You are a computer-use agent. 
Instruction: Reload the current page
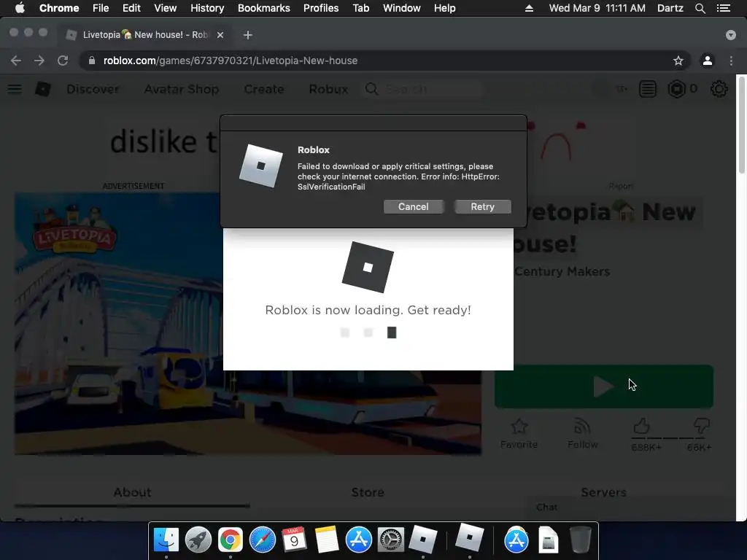coord(63,61)
